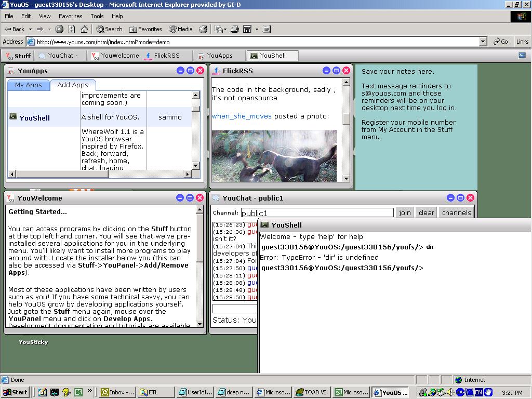Click the IE Back arrow button
The image size is (532, 399).
tap(14, 29)
